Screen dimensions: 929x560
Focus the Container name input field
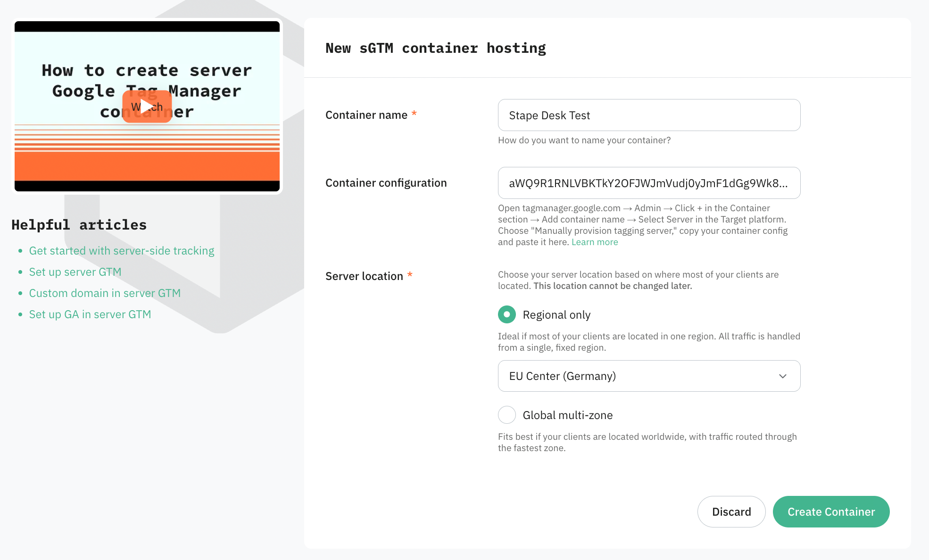pyautogui.click(x=649, y=115)
